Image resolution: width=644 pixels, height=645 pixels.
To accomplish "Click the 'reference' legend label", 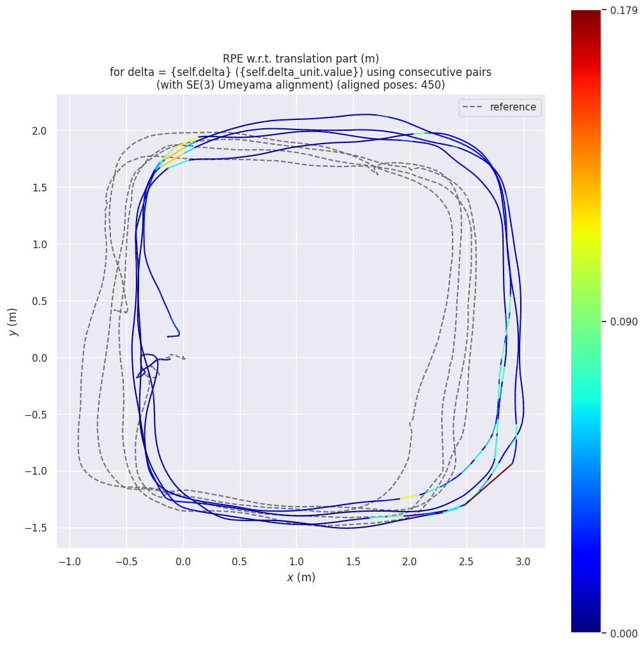I will click(x=513, y=107).
